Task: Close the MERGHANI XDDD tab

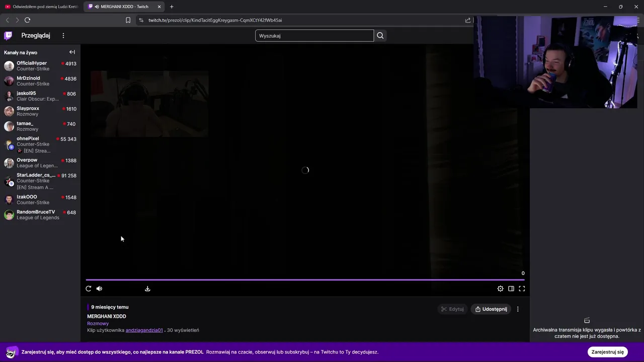Action: (159, 7)
